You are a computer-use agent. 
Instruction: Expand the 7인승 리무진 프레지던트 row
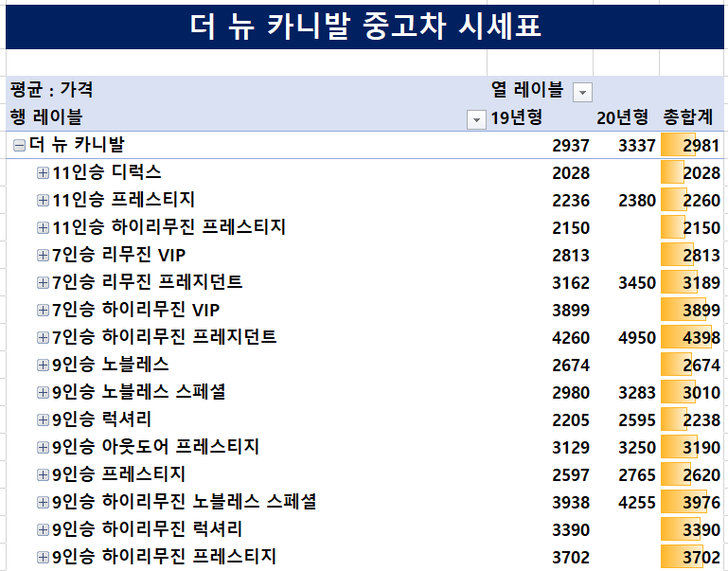(43, 282)
